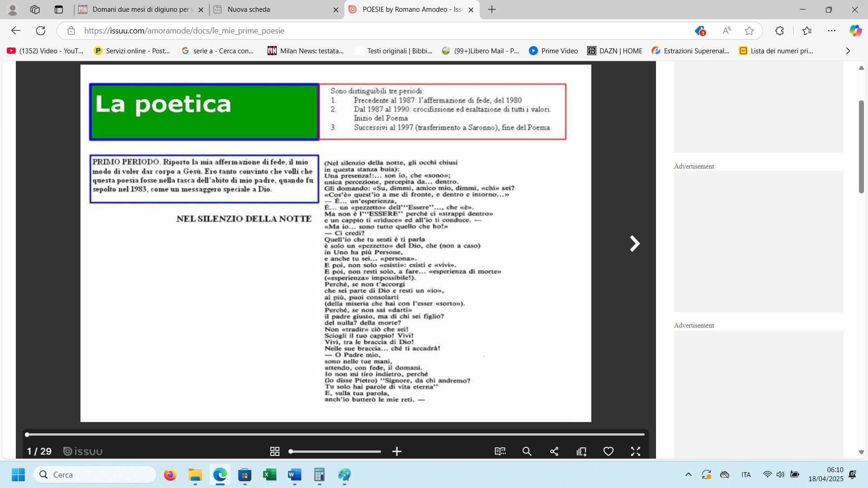Share this issuu publication
The height and width of the screenshot is (488, 868).
pos(554,451)
